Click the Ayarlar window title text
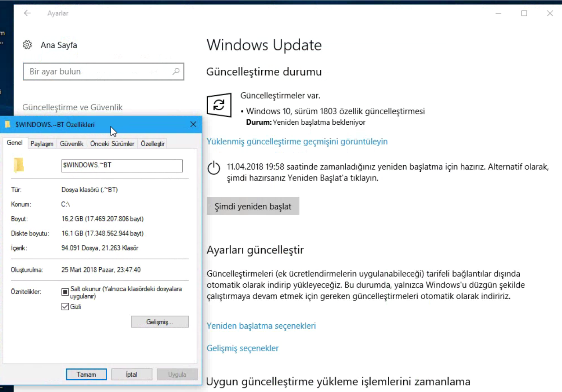Image resolution: width=562 pixels, height=392 pixels. click(58, 13)
